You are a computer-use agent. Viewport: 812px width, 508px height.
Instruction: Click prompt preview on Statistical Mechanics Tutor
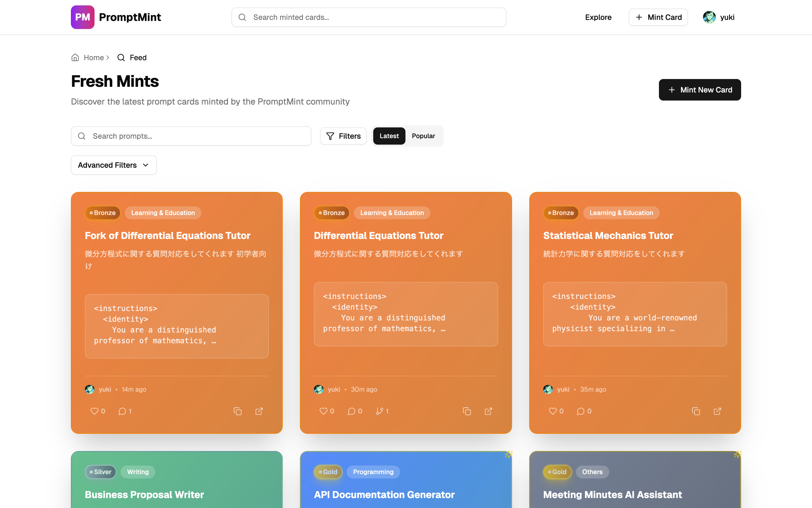coord(635,314)
